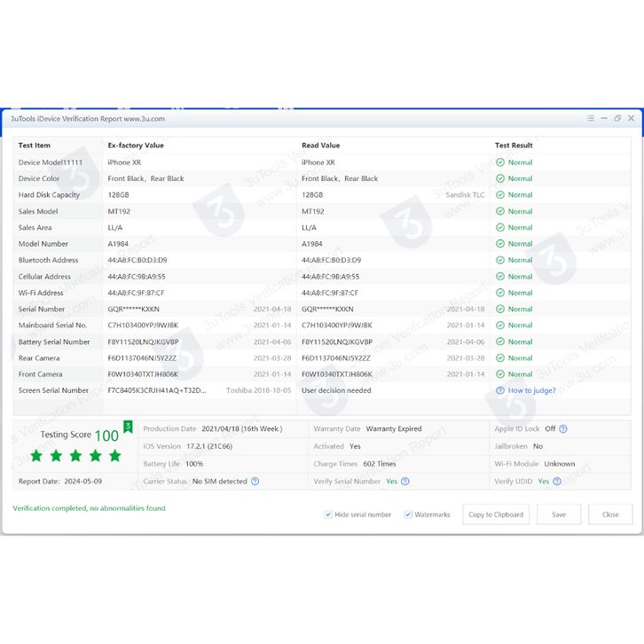Viewport: 644px width, 644px height.
Task: Click the Test Item column header
Action: pos(34,145)
